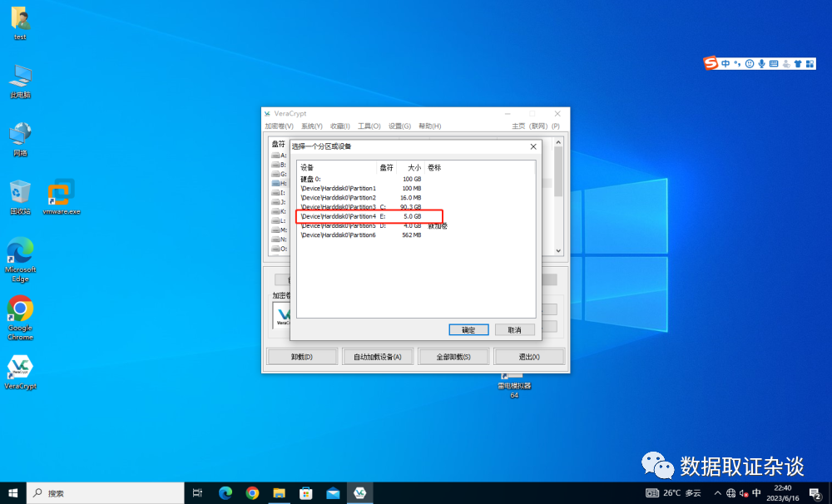Open 加密卷(V) menu in VeraCrypt
Screen dimensions: 832x504
(279, 126)
